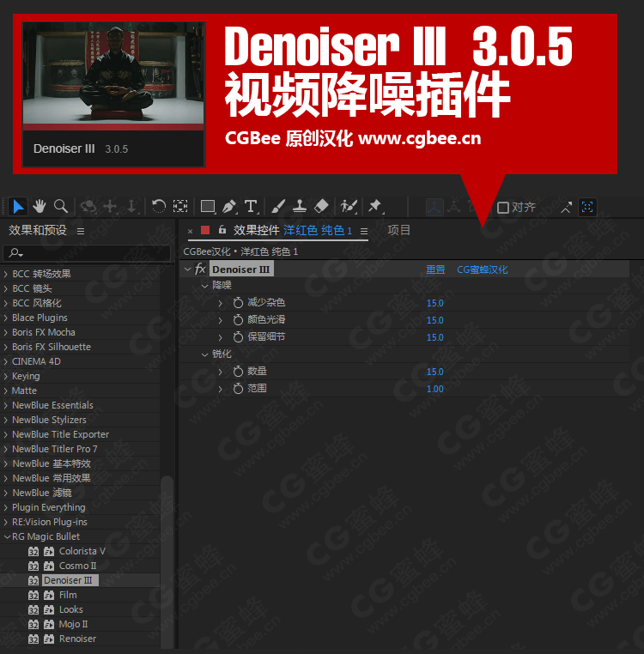Select the Film effect

68,595
